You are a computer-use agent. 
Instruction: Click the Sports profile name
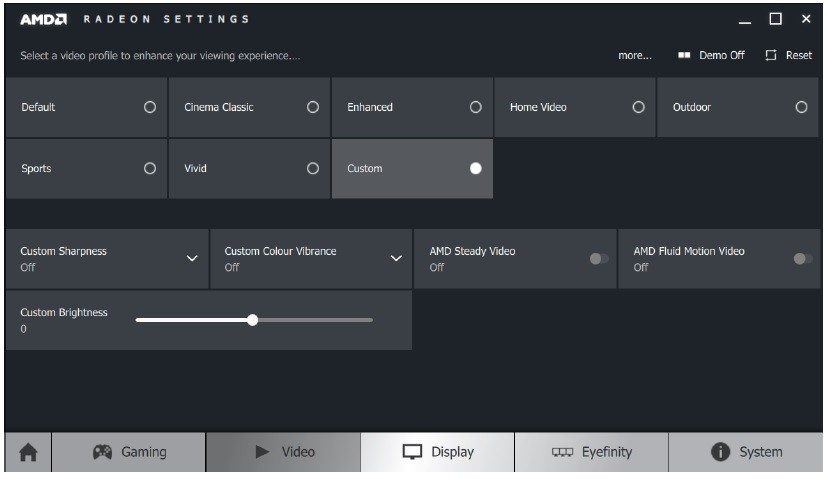[x=36, y=169]
